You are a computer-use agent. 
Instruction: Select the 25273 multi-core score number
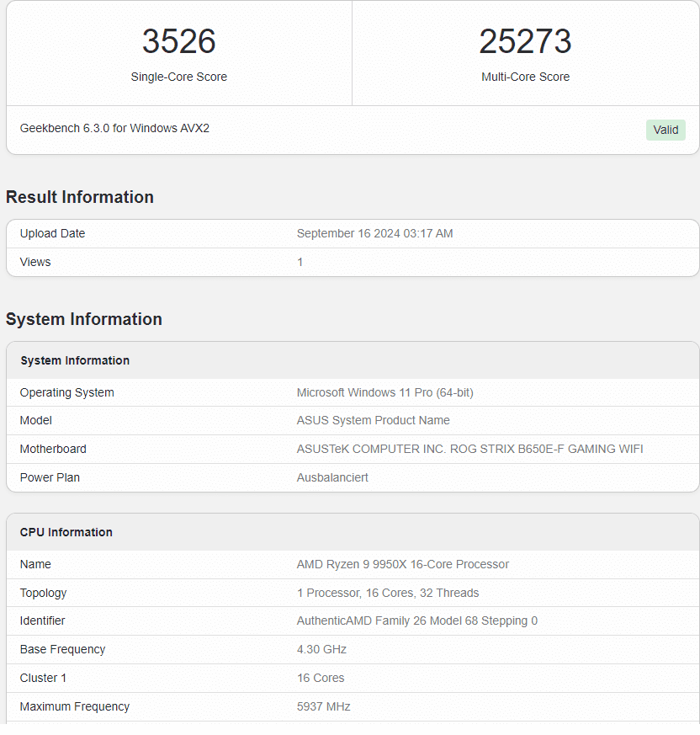click(525, 41)
